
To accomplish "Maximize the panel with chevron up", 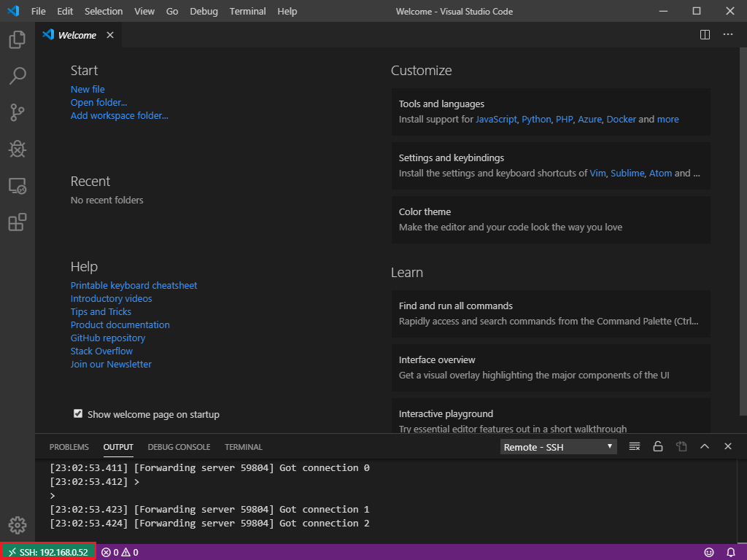I will coord(704,446).
